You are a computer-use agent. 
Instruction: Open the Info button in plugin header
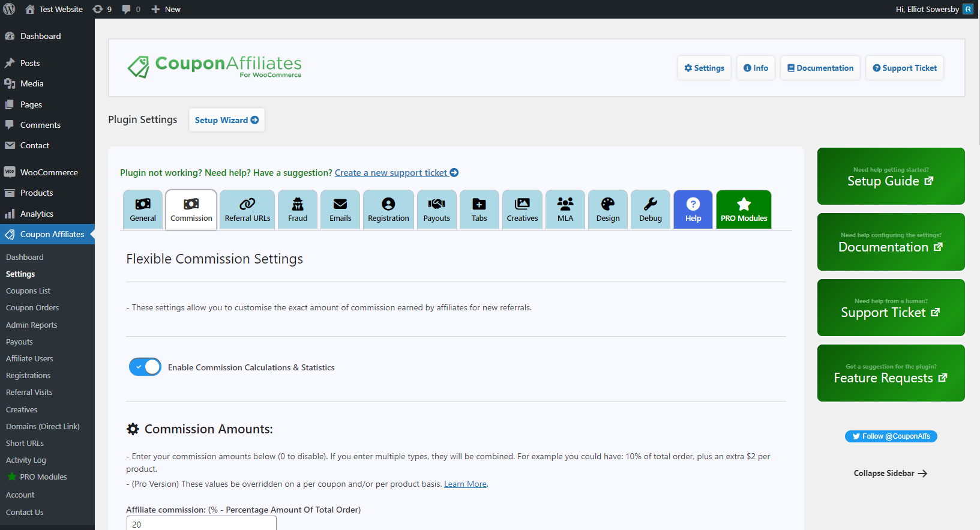tap(756, 68)
